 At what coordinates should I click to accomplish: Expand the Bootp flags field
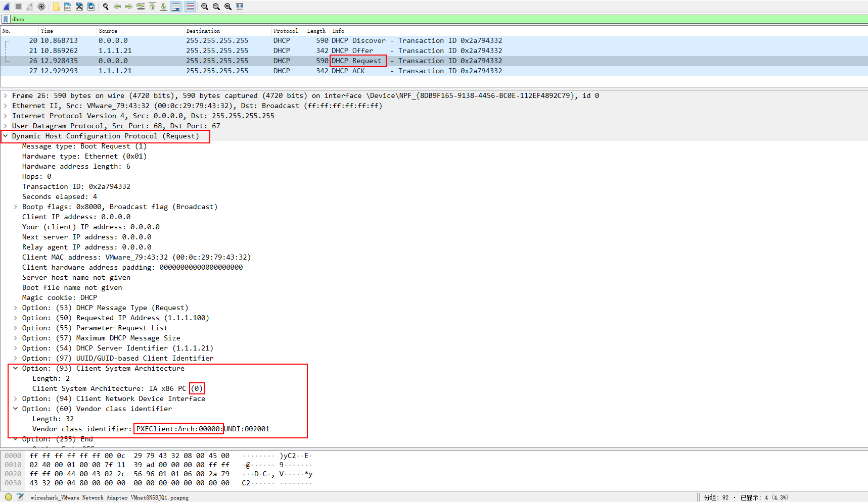tap(16, 207)
